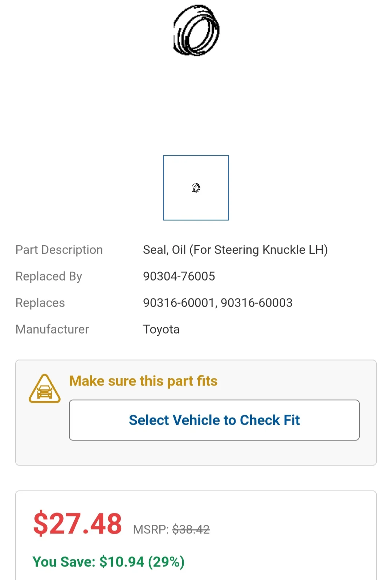This screenshot has width=392, height=580.
Task: Click Select Vehicle to Check Fit button
Action: 214,420
